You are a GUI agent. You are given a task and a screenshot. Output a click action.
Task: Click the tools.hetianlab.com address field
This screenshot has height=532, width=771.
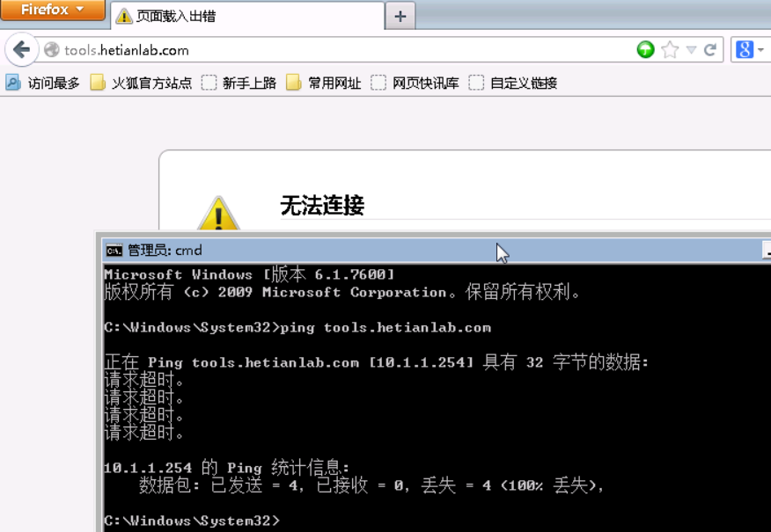coord(344,50)
